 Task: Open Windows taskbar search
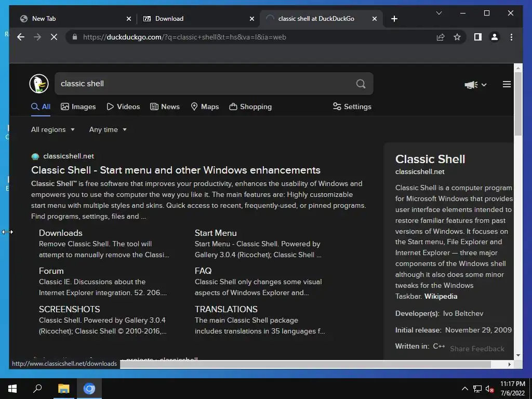[x=37, y=389]
